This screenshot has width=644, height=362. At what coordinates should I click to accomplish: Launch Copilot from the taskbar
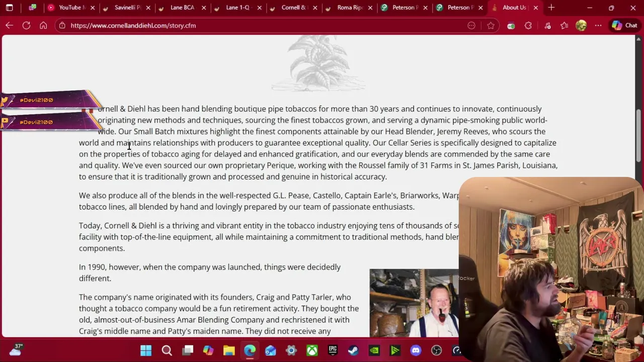coord(208,350)
